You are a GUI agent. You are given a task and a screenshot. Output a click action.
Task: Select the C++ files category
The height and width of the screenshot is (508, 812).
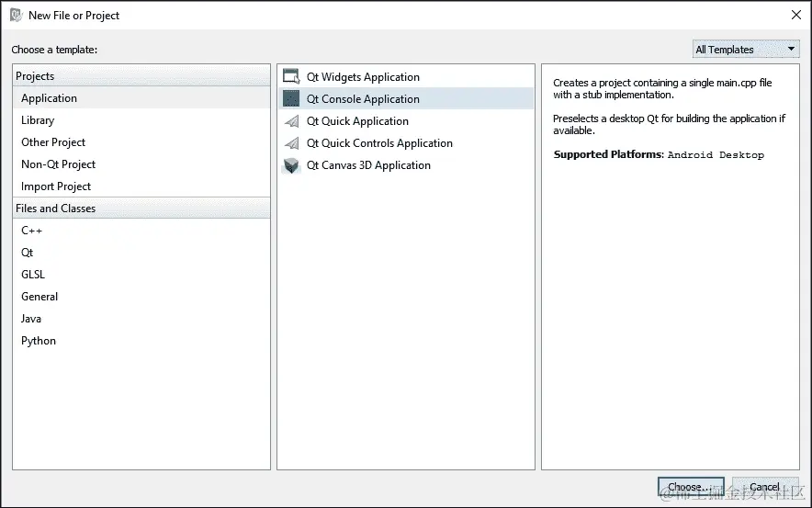pos(141,231)
